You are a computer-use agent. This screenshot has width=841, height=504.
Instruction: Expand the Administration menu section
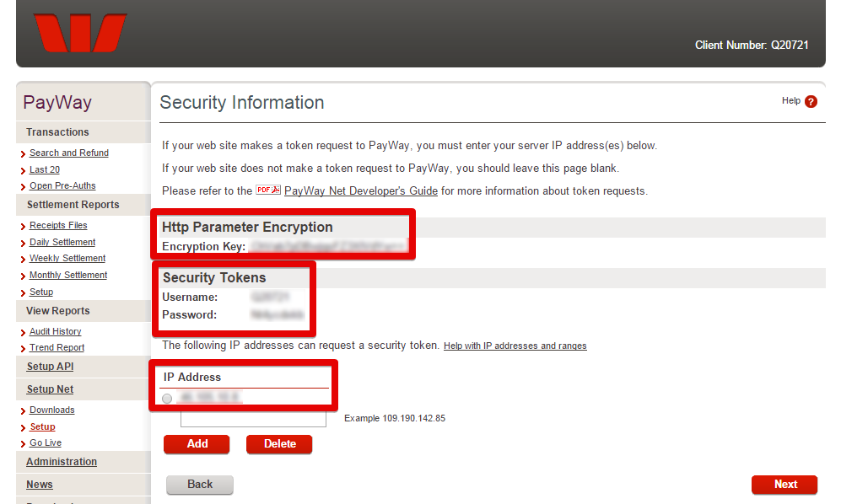(62, 462)
